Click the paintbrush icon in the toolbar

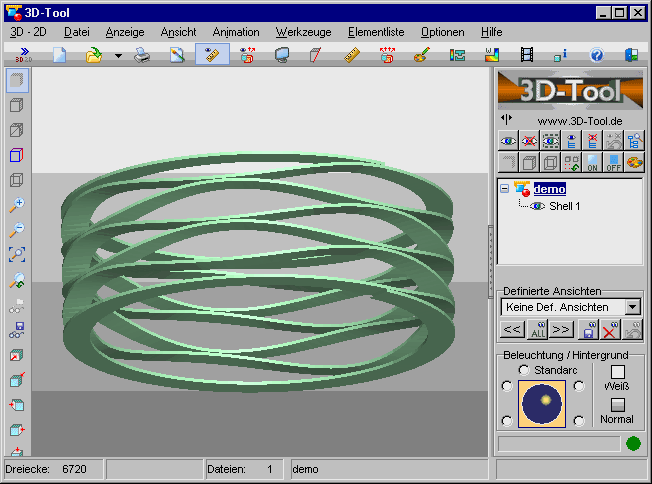[x=421, y=55]
